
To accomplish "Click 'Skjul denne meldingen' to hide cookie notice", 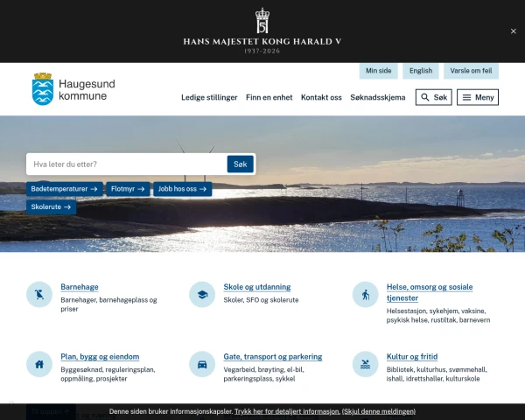I will pos(379,411).
